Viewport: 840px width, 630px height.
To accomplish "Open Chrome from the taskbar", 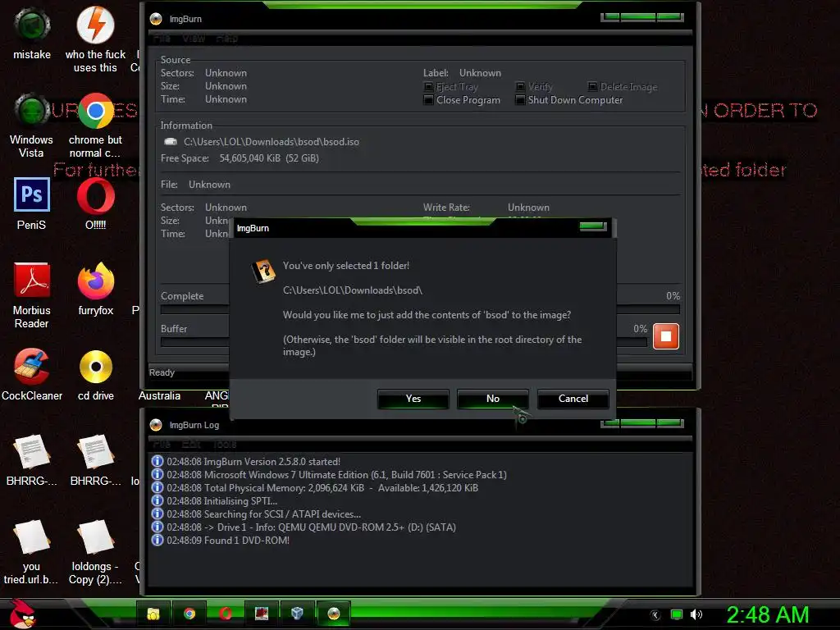I will coord(189,614).
